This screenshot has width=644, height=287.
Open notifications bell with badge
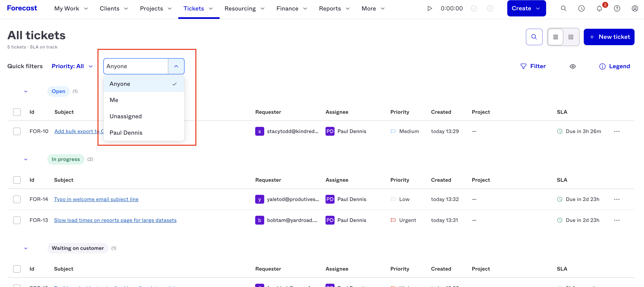(x=599, y=8)
